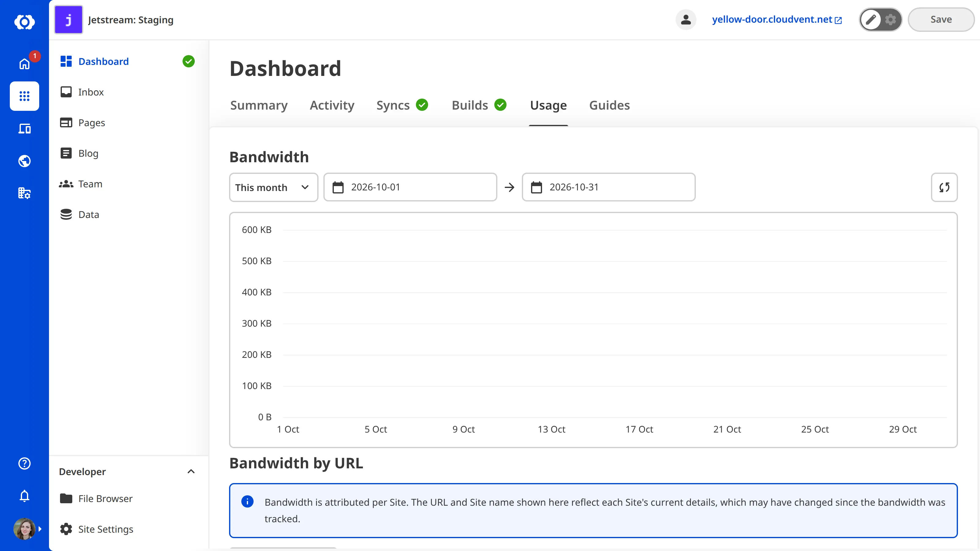Open the organization settings building icon
Screen dimensions: 980x551
pyautogui.click(x=24, y=193)
